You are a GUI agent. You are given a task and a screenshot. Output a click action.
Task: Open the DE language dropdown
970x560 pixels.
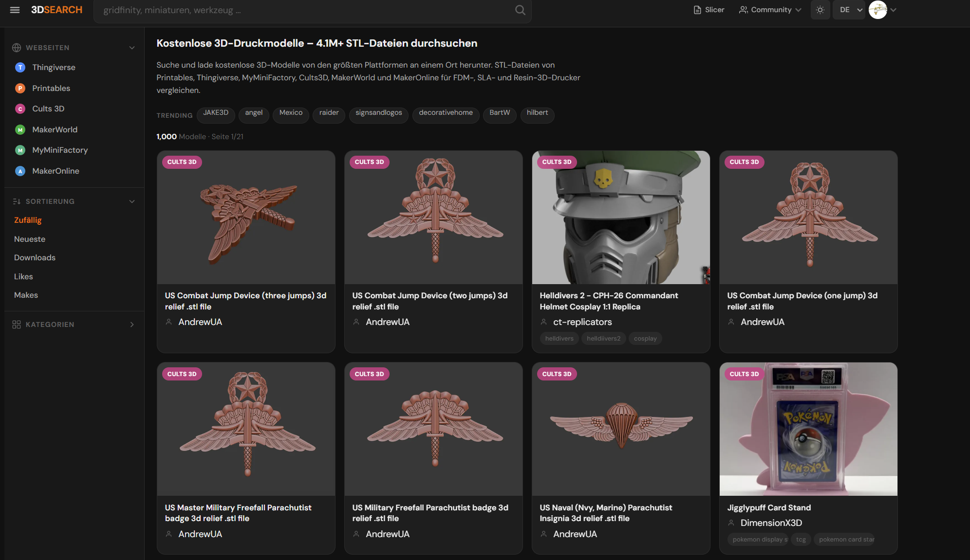point(849,10)
